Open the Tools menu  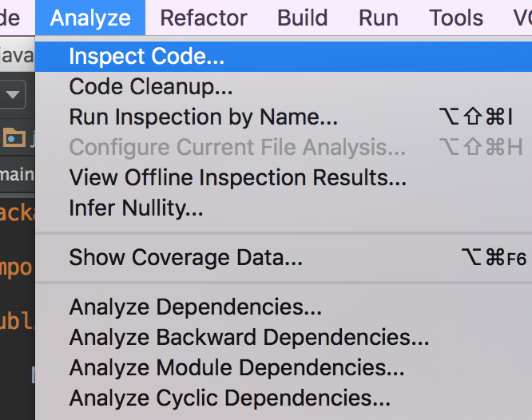pos(455,18)
